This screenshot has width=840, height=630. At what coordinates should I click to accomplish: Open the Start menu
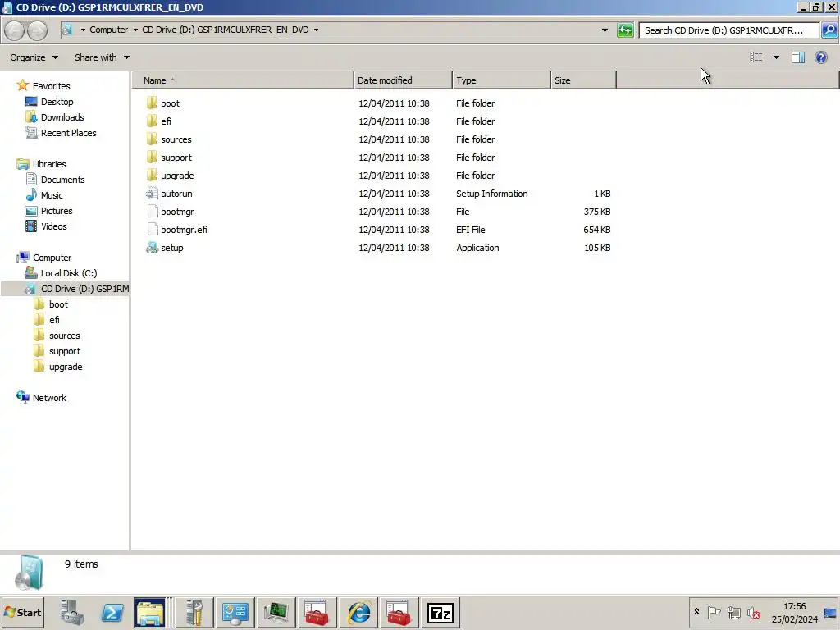(x=23, y=612)
